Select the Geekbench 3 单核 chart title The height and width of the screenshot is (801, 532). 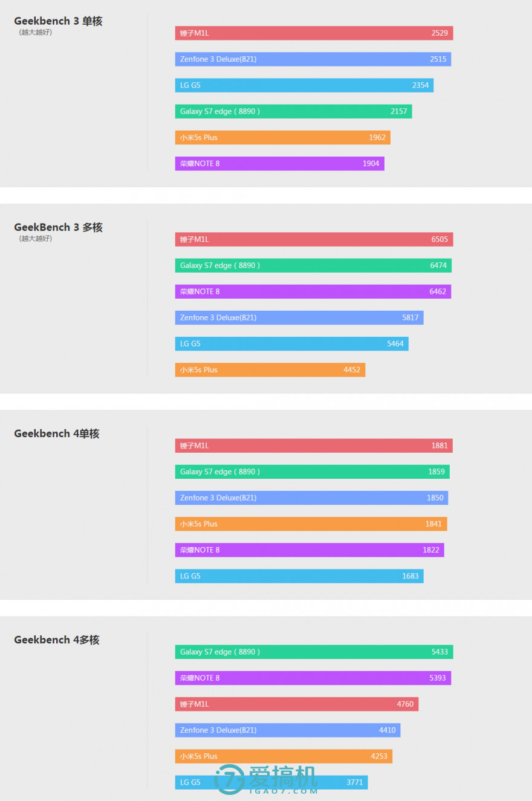(58, 21)
